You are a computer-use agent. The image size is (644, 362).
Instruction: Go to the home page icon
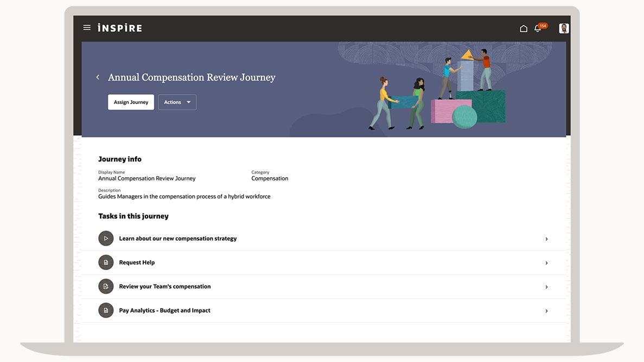tap(524, 28)
